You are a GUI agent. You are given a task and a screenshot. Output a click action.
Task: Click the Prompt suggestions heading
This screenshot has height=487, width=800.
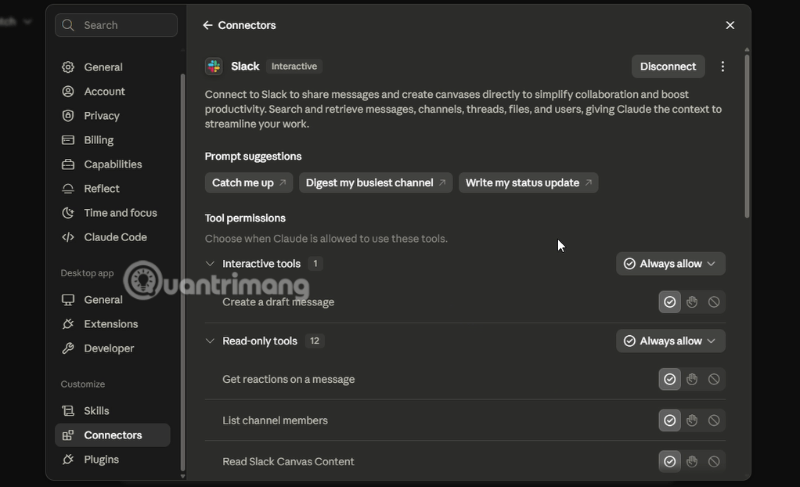(253, 157)
